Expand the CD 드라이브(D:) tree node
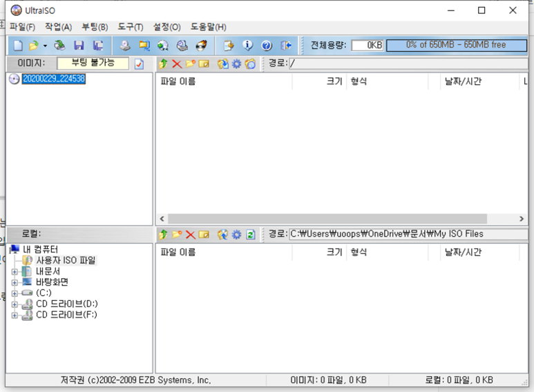 point(15,304)
